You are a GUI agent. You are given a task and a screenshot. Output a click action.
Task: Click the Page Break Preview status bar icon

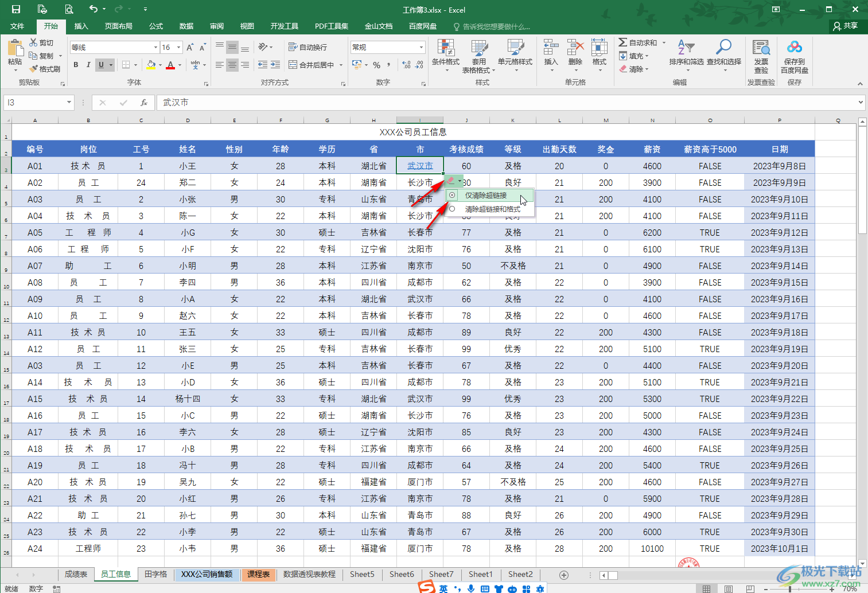pos(750,589)
